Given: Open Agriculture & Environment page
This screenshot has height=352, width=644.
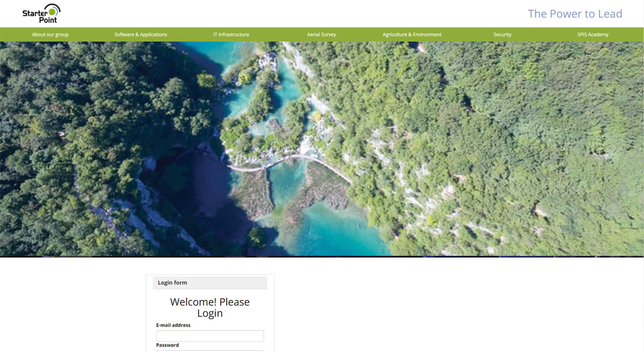Looking at the screenshot, I should pyautogui.click(x=412, y=34).
